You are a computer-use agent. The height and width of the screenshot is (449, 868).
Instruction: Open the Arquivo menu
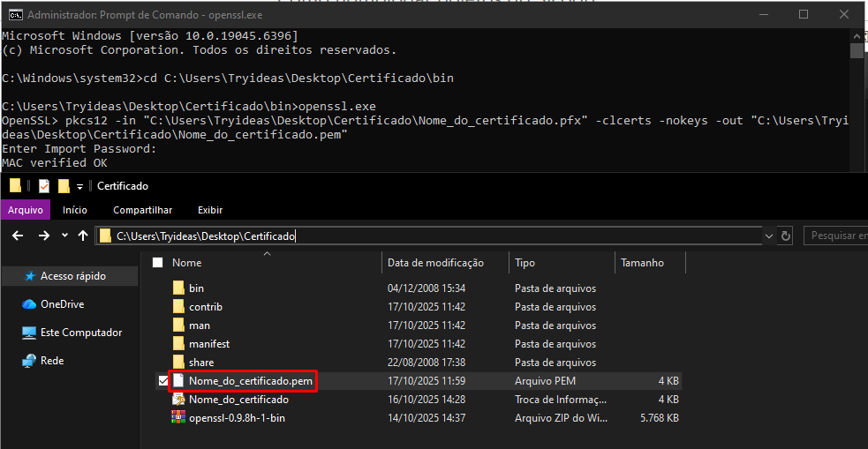[x=26, y=210]
